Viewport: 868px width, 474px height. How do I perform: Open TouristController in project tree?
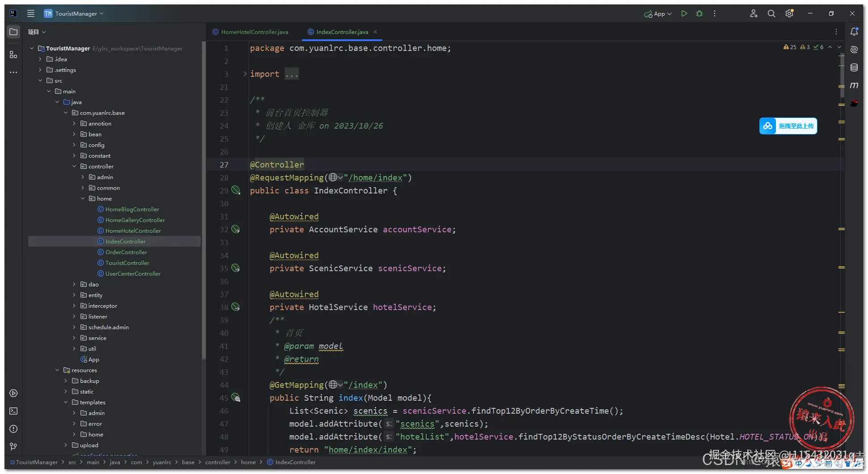click(127, 263)
